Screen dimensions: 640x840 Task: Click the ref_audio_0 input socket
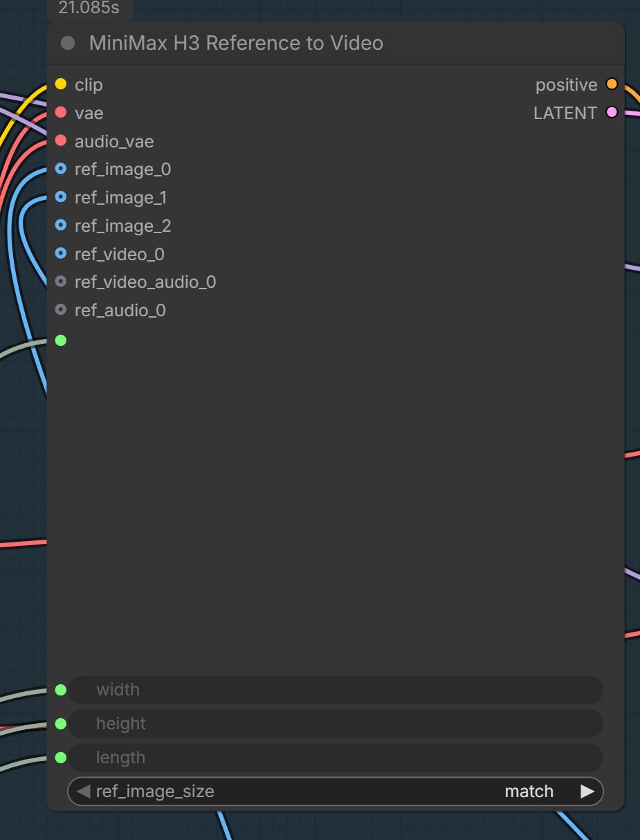[x=61, y=310]
